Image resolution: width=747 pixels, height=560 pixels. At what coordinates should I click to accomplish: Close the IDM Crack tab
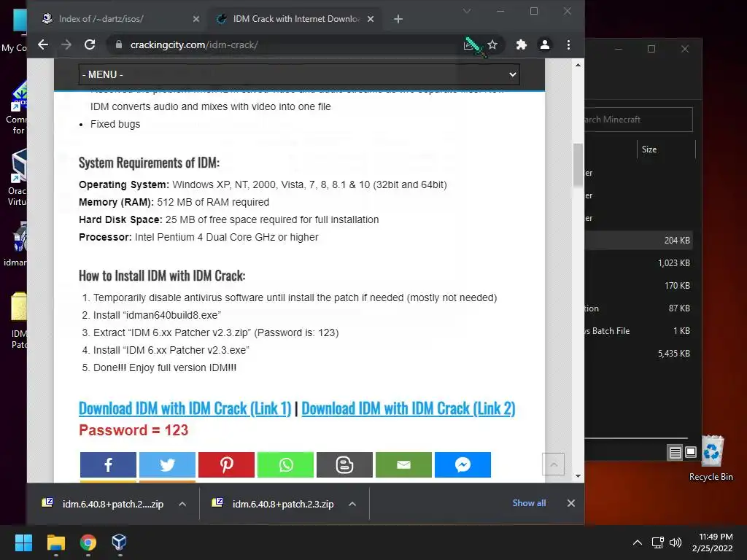pyautogui.click(x=371, y=19)
